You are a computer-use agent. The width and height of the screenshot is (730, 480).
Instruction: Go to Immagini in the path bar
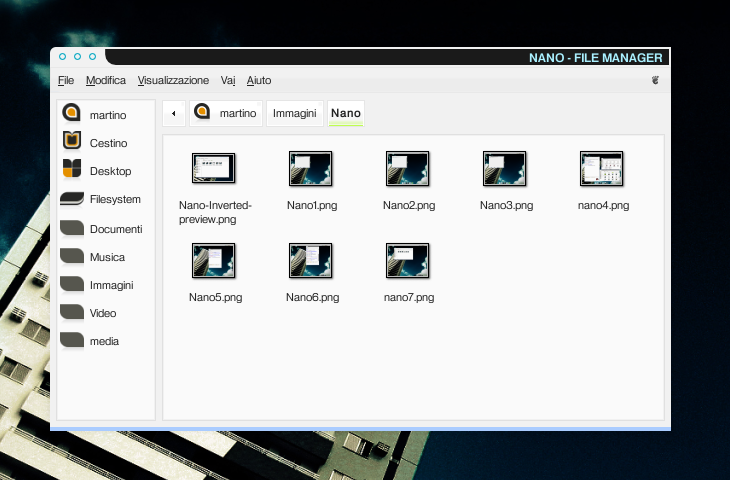click(x=295, y=113)
